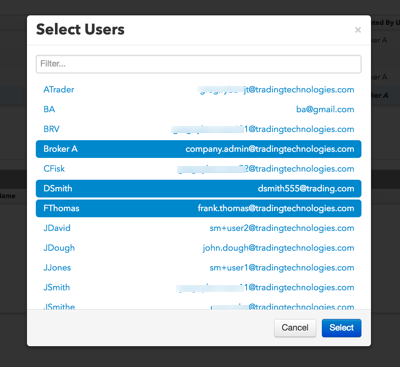Click company.admin@tradingtechnologies.com email
Viewport: 400px width, 367px height.
270,149
